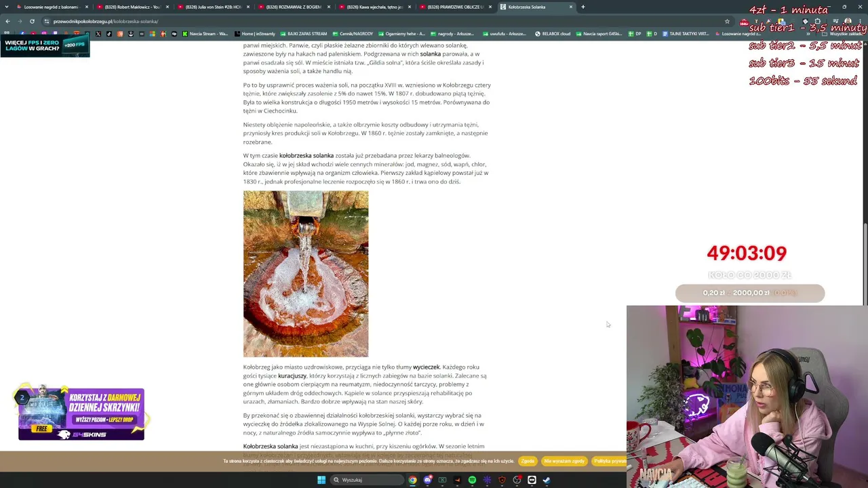
Task: Go back to the previous page
Action: tap(7, 21)
